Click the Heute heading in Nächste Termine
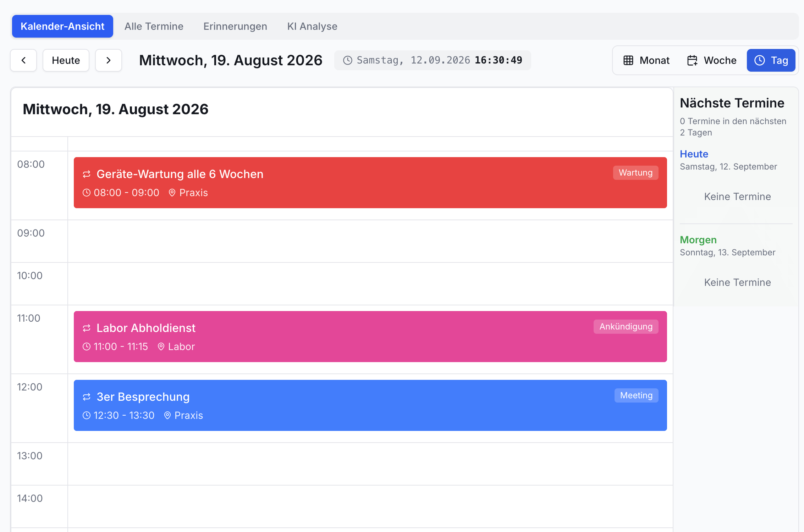The width and height of the screenshot is (804, 532). coord(694,154)
